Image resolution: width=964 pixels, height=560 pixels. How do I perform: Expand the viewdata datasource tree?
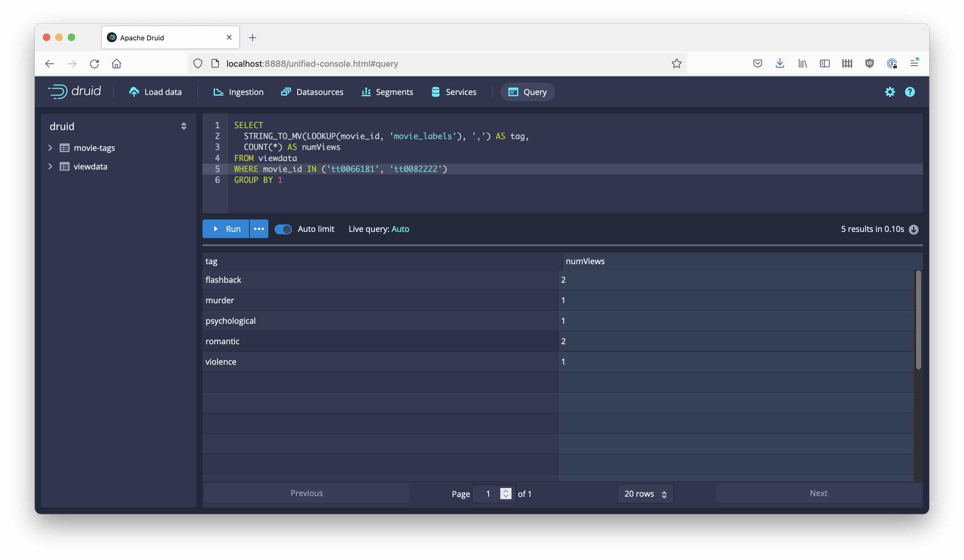pos(50,167)
